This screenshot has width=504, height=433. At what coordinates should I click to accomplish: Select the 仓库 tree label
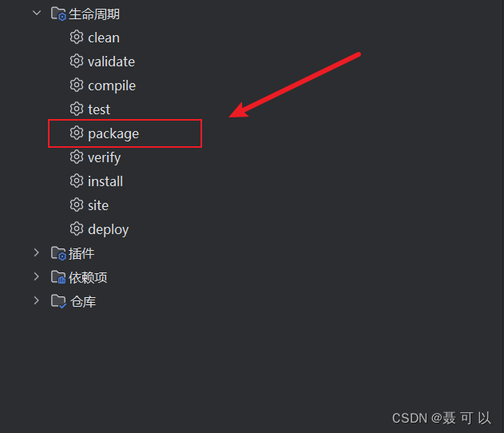tap(83, 301)
